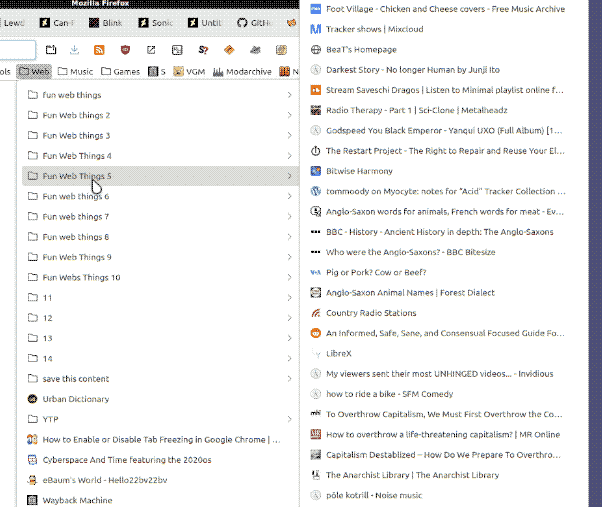Expand the 'Fun web things 6' submenu arrow
This screenshot has height=507, width=602.
(289, 196)
